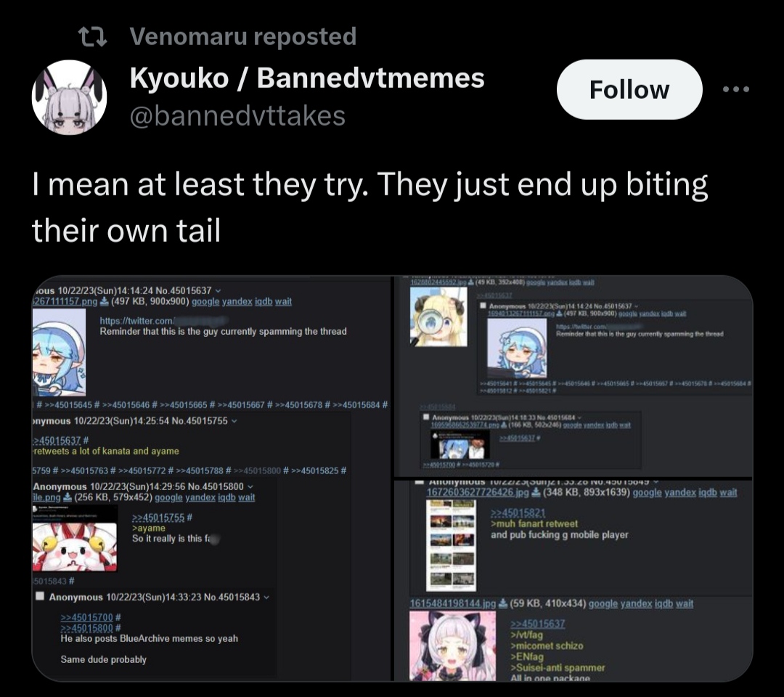Image resolution: width=784 pixels, height=697 pixels.
Task: Expand post menu arrow after No.45015637
Action: point(218,291)
